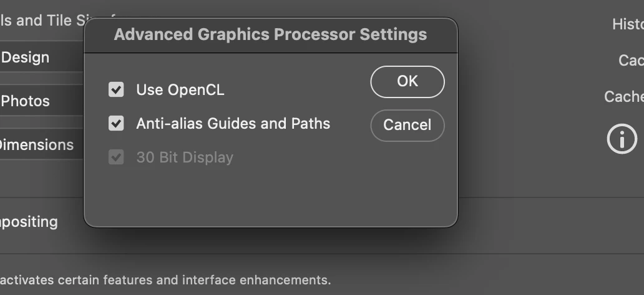
Task: Click the info icon on the right
Action: (x=622, y=138)
